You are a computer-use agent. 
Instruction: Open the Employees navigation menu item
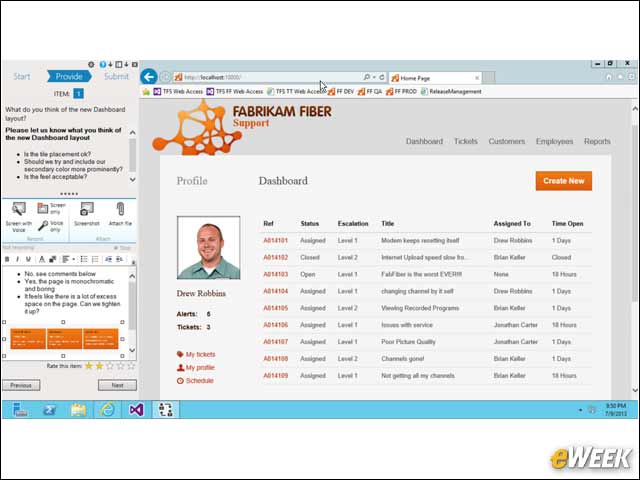[x=554, y=141]
